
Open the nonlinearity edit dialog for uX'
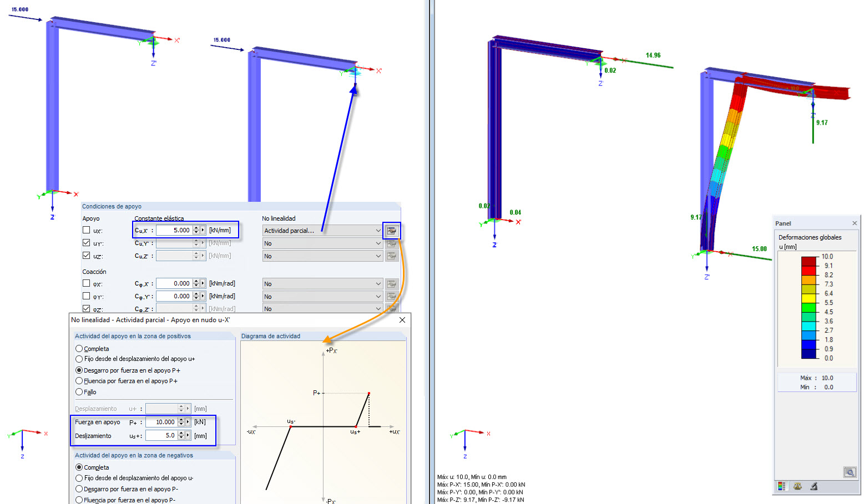coord(391,230)
